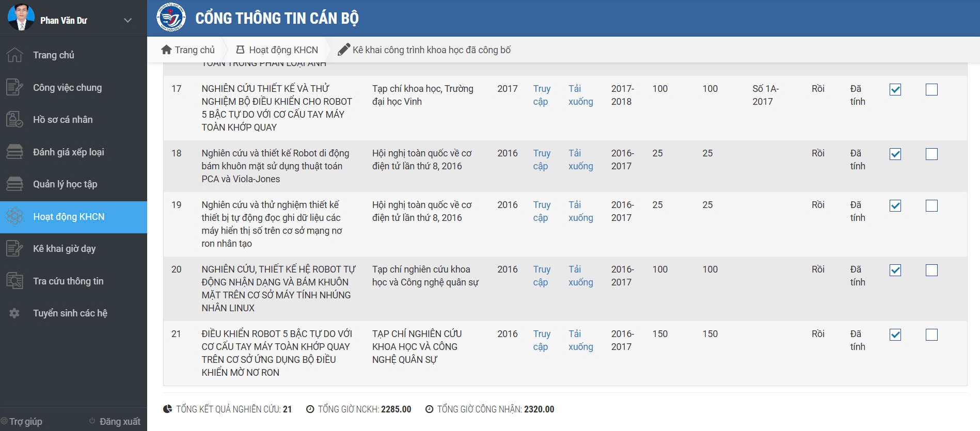Click Tải xuống link for row 20
The height and width of the screenshot is (431, 980).
pos(580,276)
